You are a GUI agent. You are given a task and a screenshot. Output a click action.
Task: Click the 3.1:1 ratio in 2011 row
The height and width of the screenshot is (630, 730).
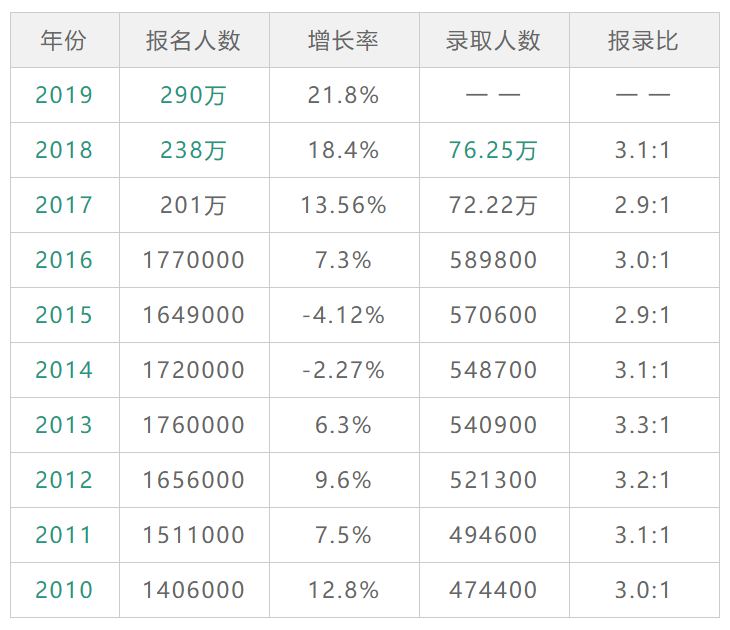coord(643,535)
